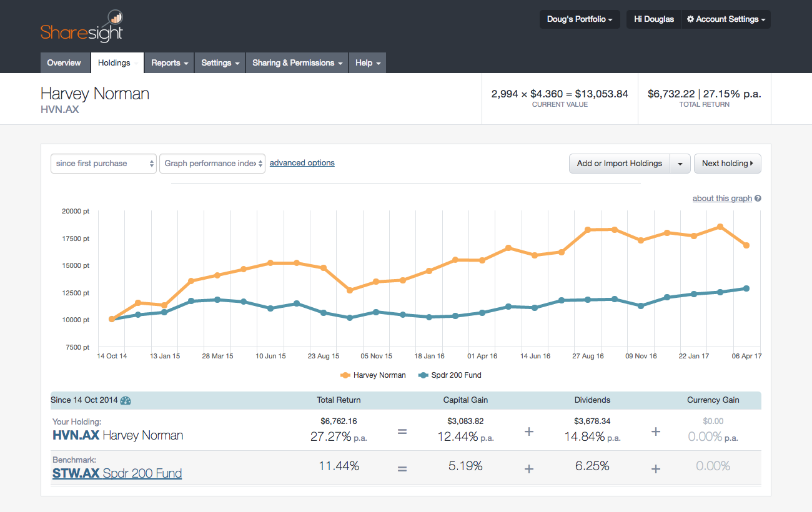Open the 'Graph performance index' selector
Screen dimensions: 812x512
coord(212,164)
